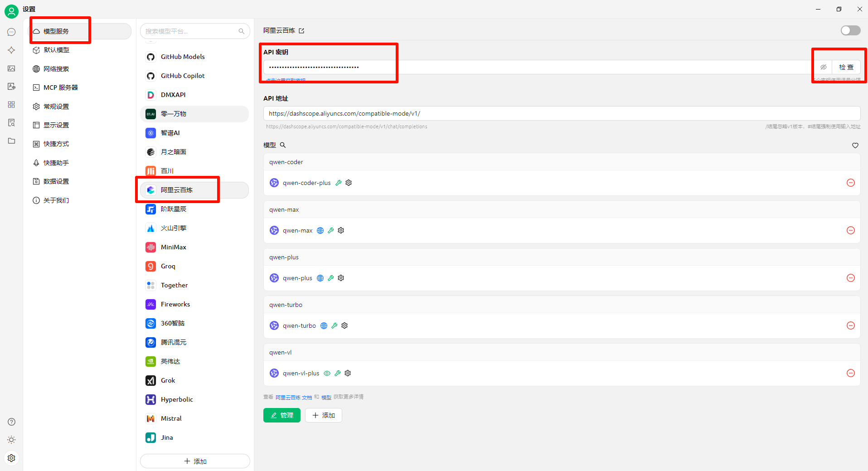Image resolution: width=868 pixels, height=471 pixels.
Task: Open the MCP Server settings tab
Action: [x=79, y=87]
